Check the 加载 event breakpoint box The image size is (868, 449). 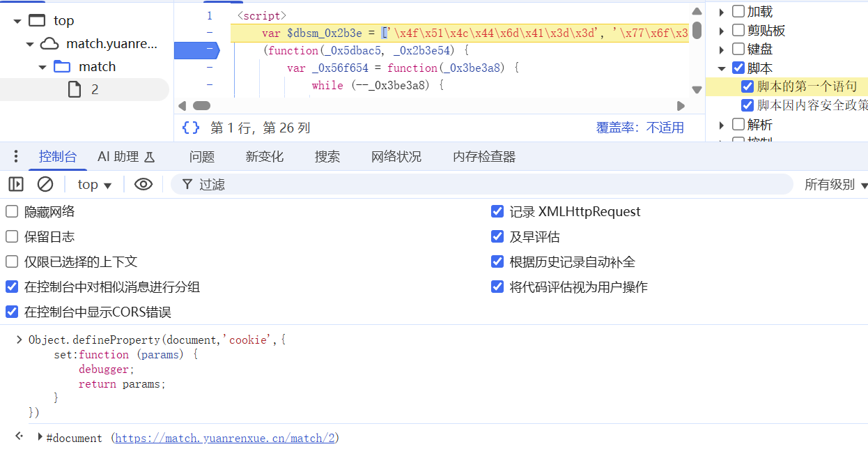pyautogui.click(x=738, y=11)
